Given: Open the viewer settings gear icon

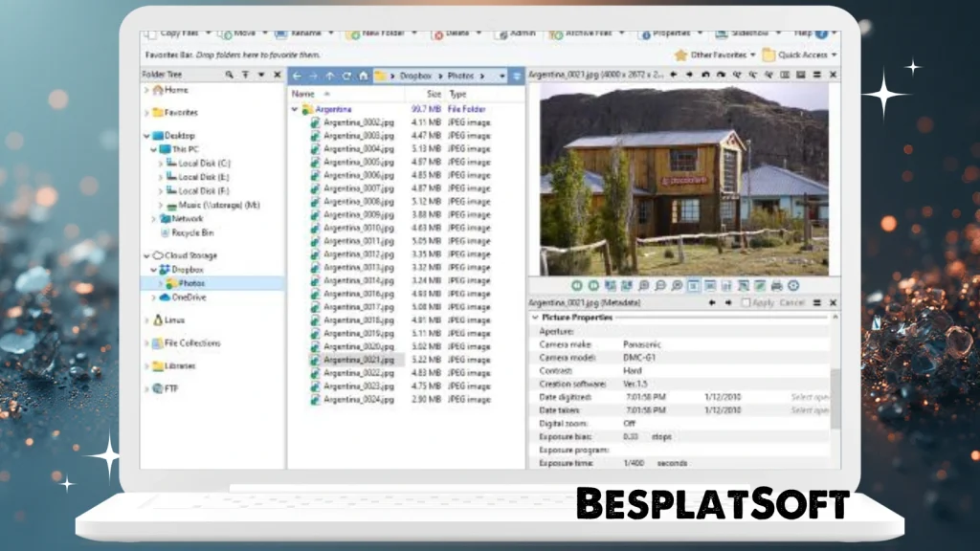Looking at the screenshot, I should [793, 285].
